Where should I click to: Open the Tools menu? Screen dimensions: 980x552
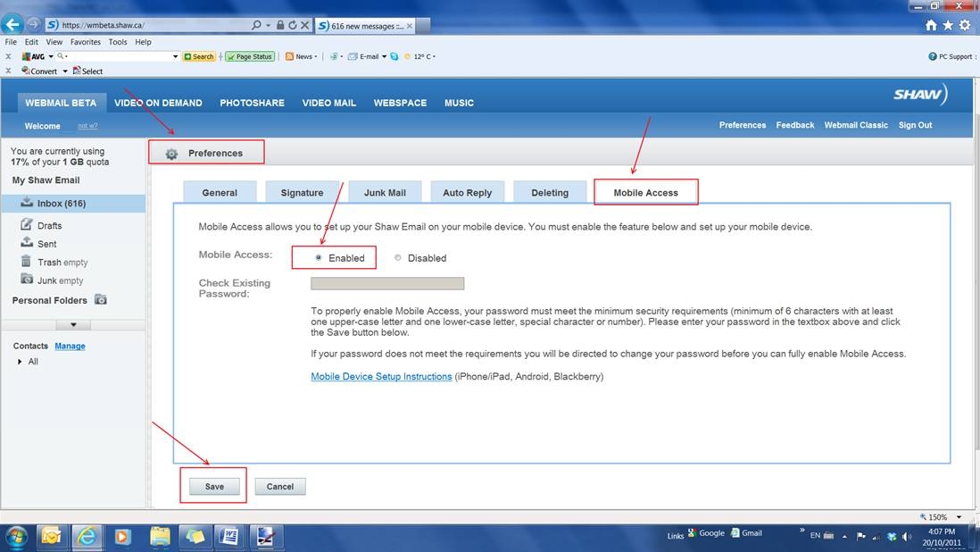(118, 42)
